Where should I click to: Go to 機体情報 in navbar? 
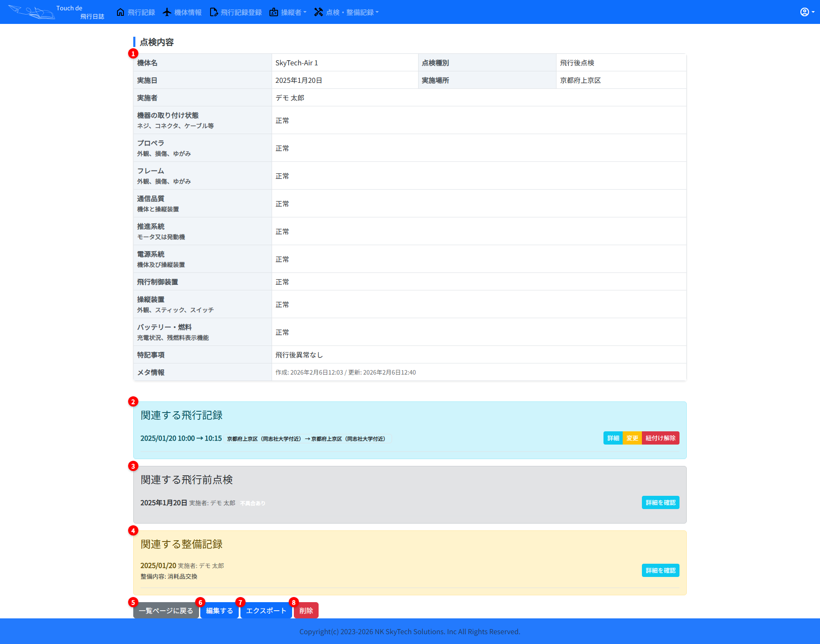pyautogui.click(x=187, y=12)
